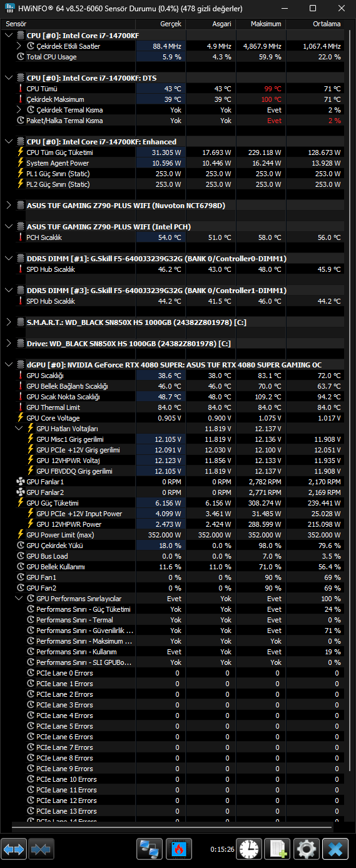Click the chip icon of dGPU NVIDIA section
356x868 pixels.
click(21, 365)
